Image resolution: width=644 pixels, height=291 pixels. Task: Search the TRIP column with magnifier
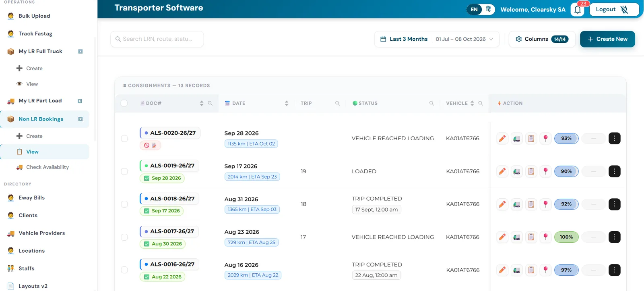coord(338,103)
